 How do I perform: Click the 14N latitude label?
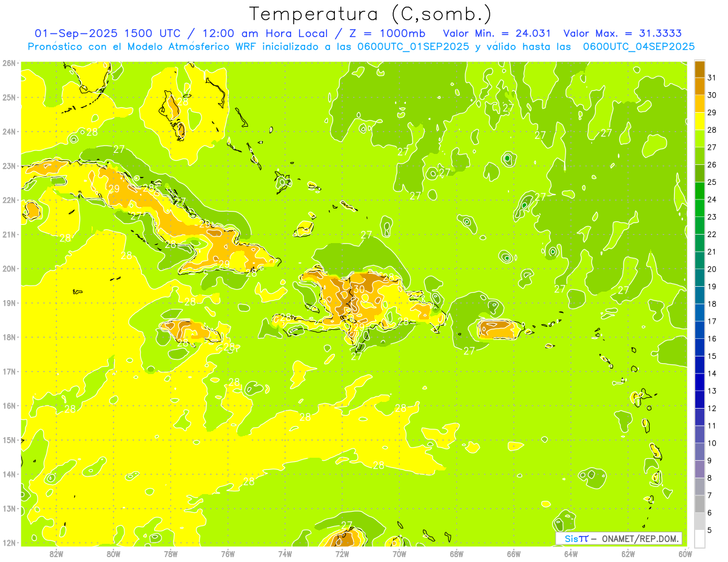point(9,474)
